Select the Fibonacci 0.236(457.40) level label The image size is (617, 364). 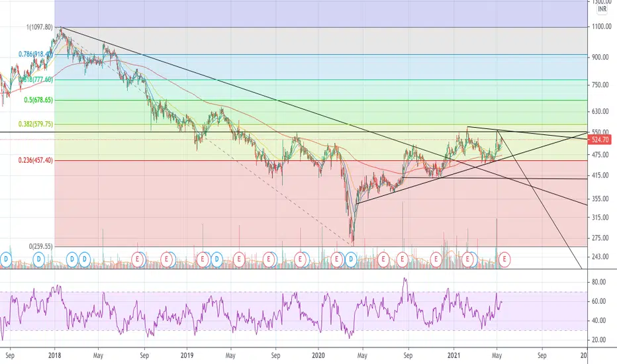[x=35, y=160]
